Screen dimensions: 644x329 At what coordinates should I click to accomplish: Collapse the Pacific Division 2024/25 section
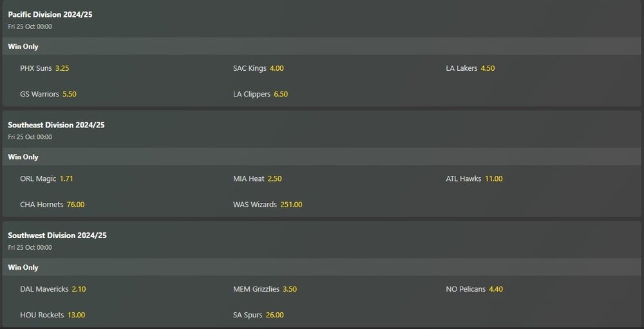(50, 14)
